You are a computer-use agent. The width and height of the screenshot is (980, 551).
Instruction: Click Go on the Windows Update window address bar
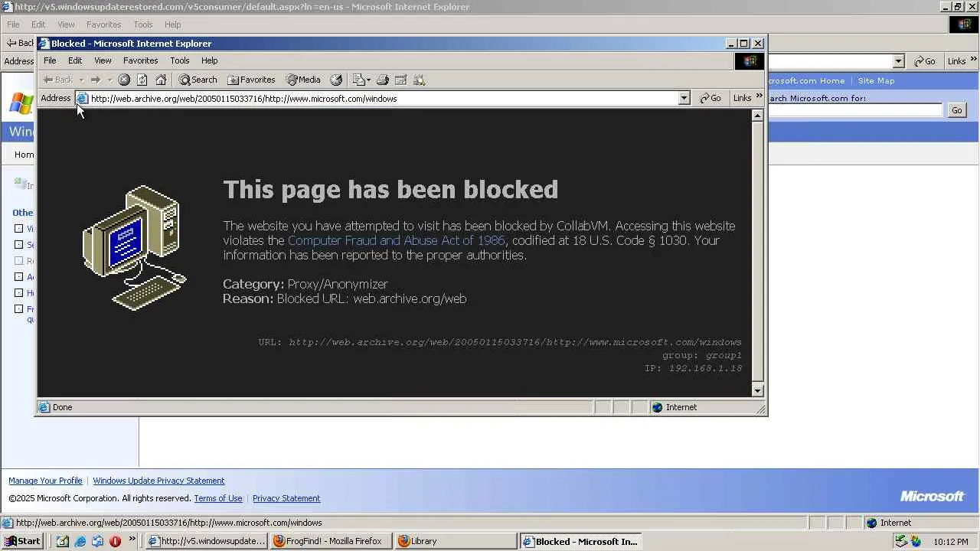[x=925, y=61]
